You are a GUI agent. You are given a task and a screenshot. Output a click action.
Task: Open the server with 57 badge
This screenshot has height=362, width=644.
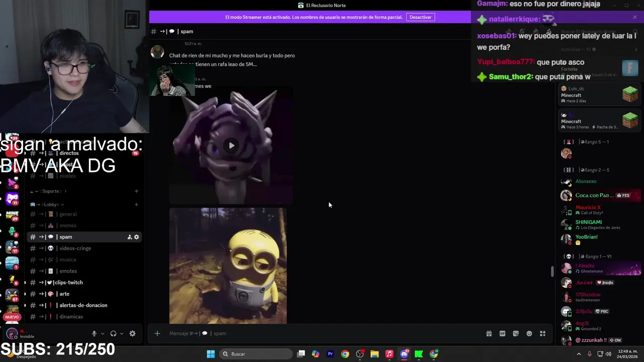[12, 295]
